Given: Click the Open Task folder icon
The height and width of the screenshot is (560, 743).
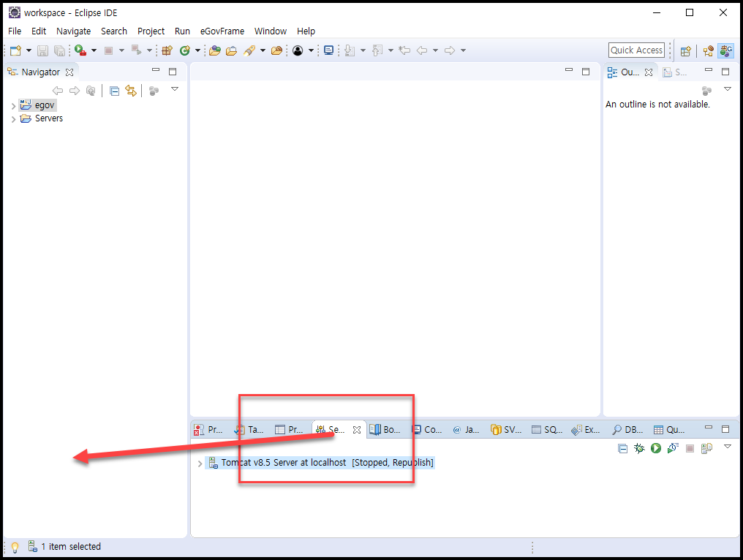Looking at the screenshot, I should (x=231, y=50).
